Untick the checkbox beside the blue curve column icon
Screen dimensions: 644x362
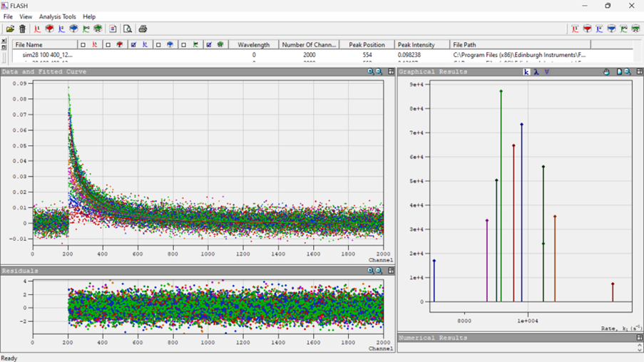point(133,45)
